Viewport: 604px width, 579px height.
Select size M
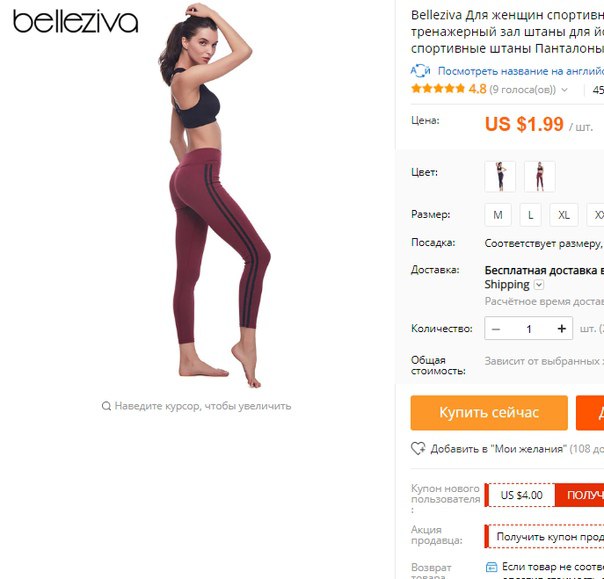pos(498,215)
